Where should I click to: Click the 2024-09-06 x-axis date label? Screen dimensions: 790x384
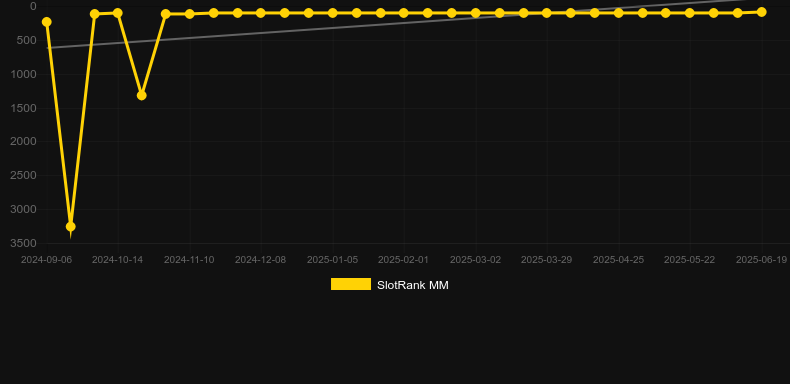point(46,260)
